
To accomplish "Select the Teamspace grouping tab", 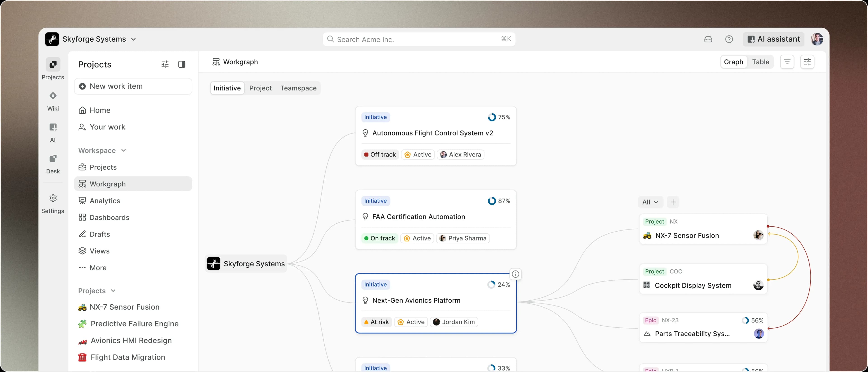I will [x=298, y=88].
